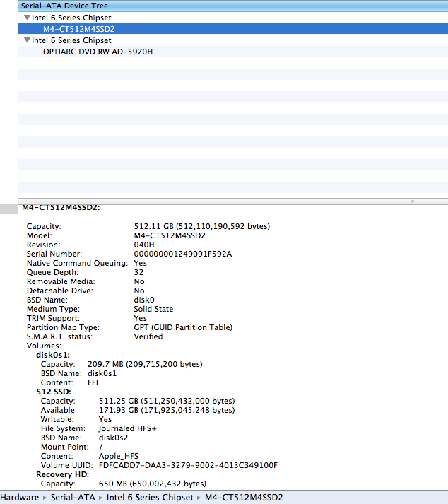Screen dimensions: 448x504
Task: Click the Model value M4-CT512M4SSD2 in details
Action: pos(170,235)
